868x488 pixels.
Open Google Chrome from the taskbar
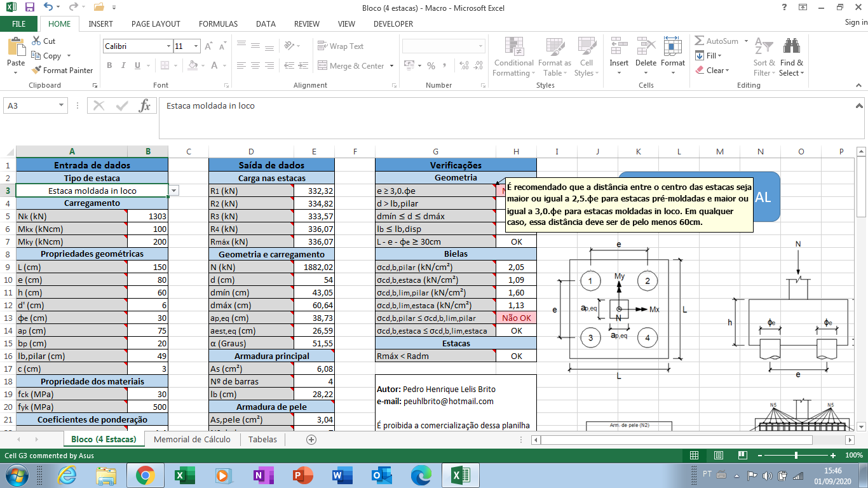coord(145,475)
